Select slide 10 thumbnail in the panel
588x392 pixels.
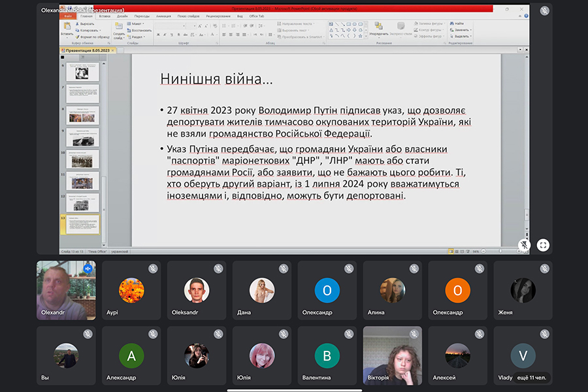82,159
